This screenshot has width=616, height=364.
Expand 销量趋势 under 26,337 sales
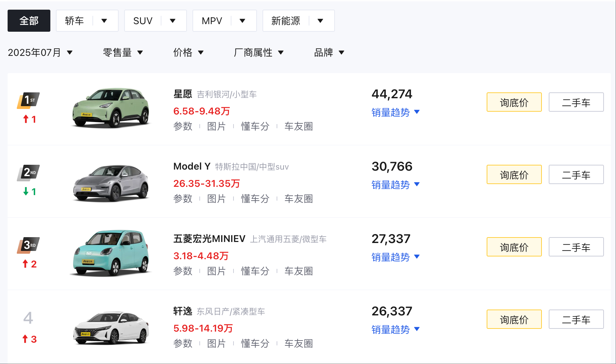pos(396,330)
